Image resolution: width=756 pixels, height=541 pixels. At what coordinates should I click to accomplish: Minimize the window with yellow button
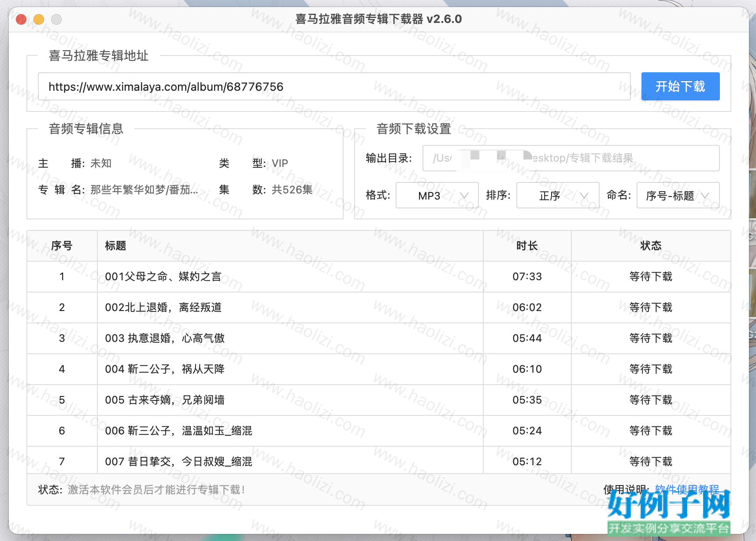pos(39,19)
